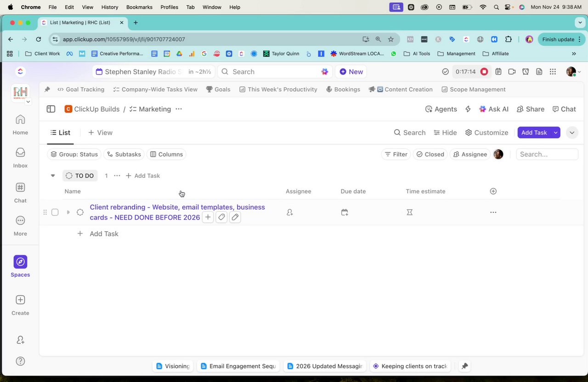Click the Share button
This screenshot has height=382, width=588.
pyautogui.click(x=531, y=109)
